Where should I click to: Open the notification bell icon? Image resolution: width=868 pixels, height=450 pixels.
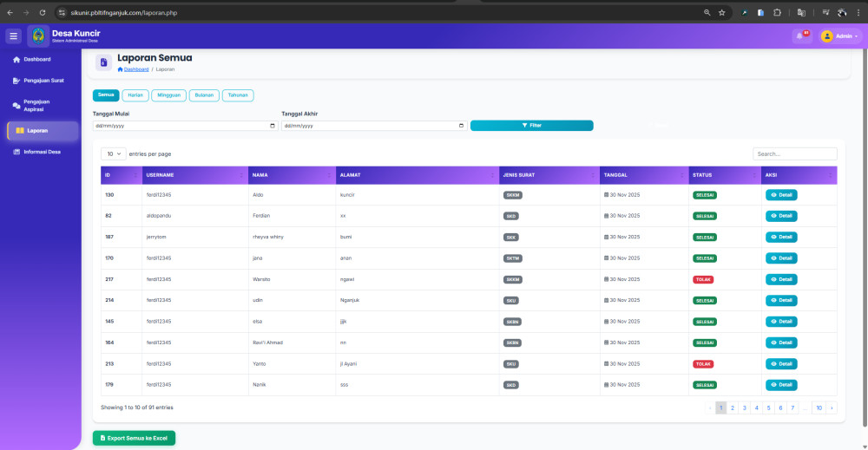click(x=800, y=36)
